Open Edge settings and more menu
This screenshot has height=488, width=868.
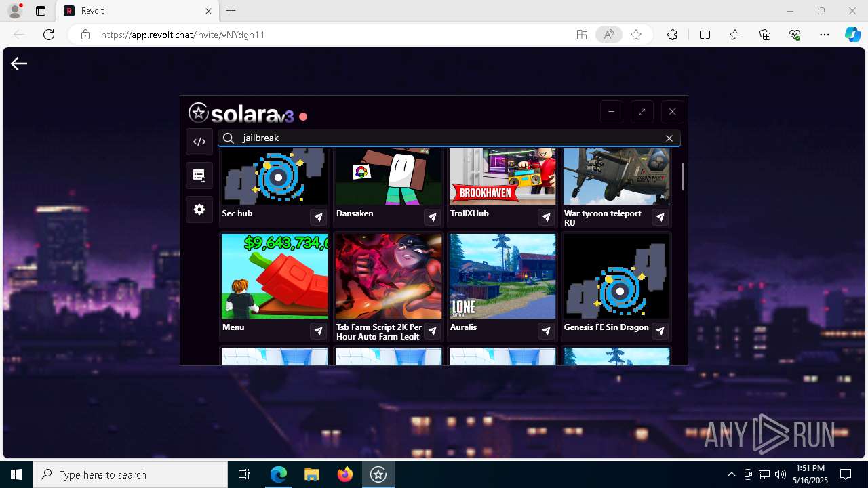pyautogui.click(x=825, y=35)
